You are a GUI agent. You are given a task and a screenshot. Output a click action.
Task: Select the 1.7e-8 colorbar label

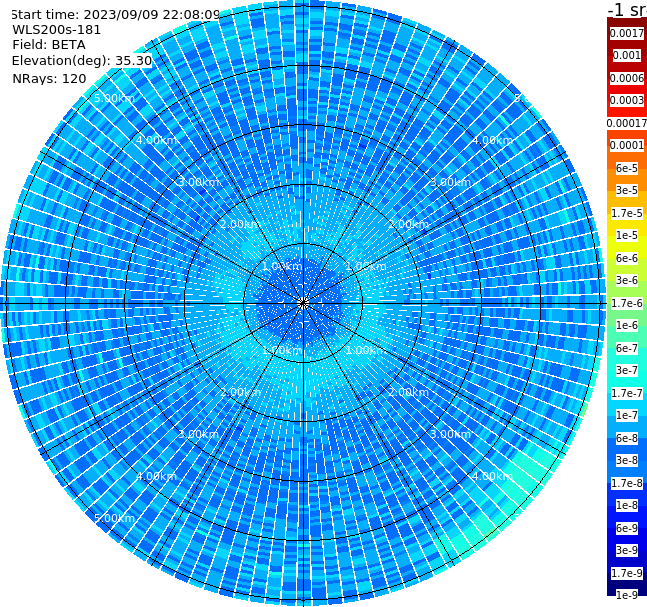pyautogui.click(x=627, y=483)
